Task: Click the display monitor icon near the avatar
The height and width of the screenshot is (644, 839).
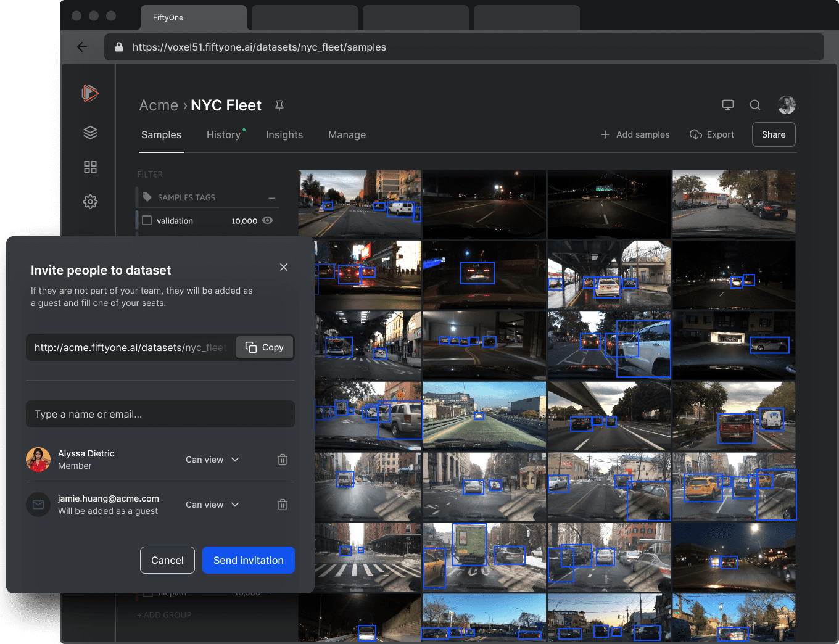Action: pos(728,105)
